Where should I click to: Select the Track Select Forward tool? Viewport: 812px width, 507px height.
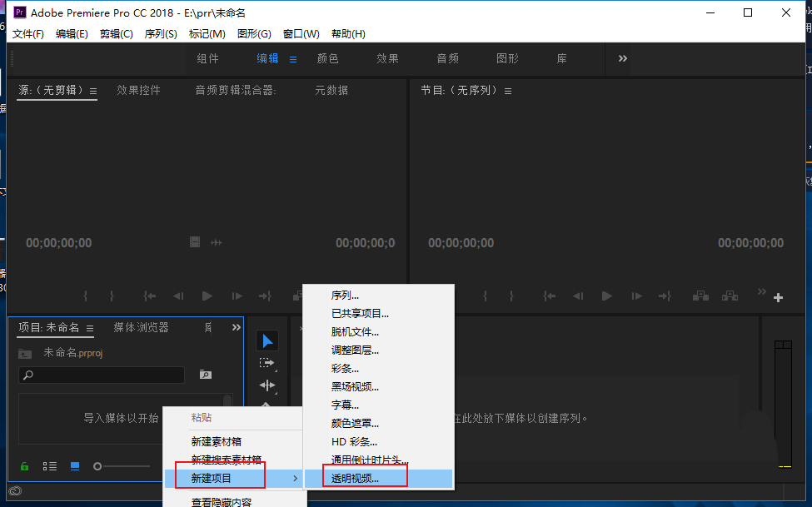pos(268,362)
